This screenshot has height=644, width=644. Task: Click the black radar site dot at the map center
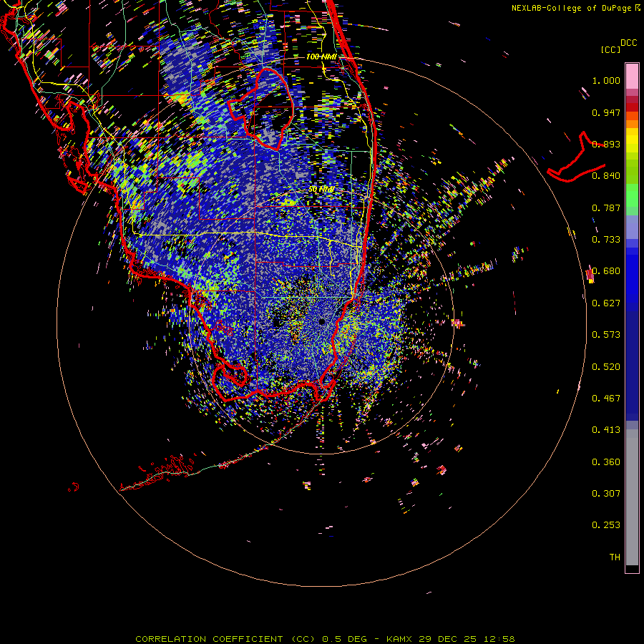click(322, 321)
